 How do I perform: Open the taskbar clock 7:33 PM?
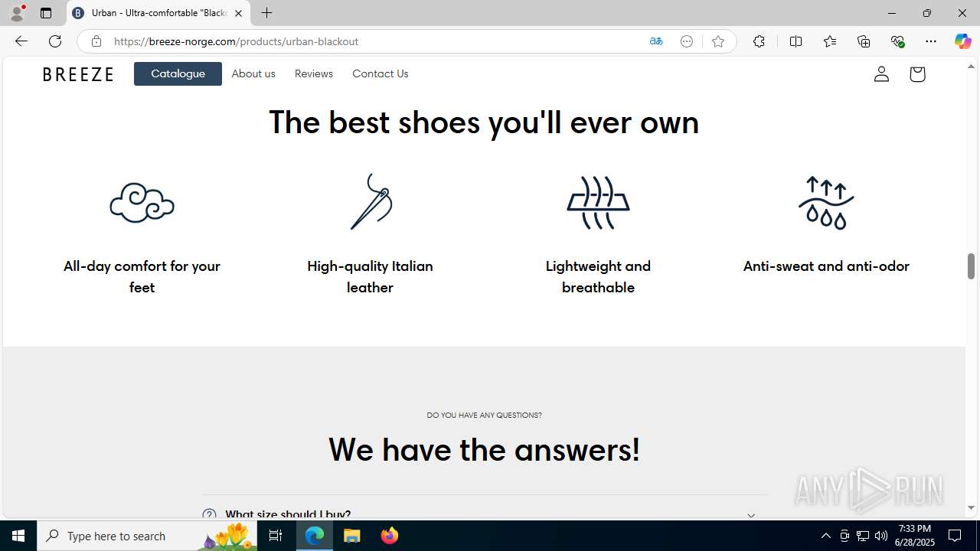(x=915, y=536)
